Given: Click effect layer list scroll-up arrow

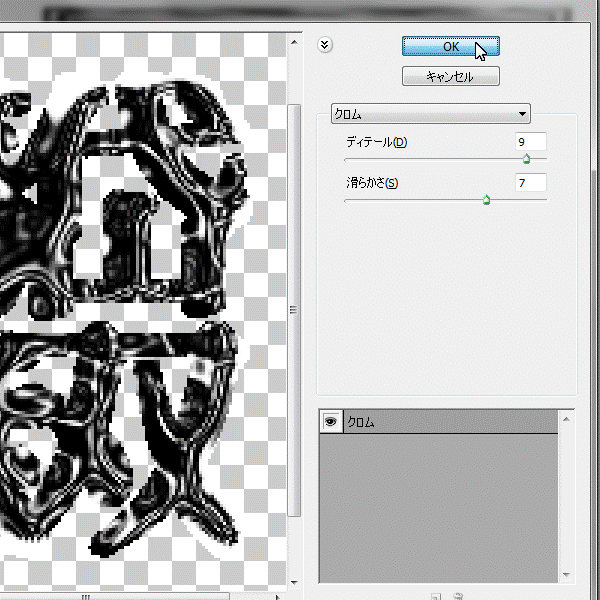Looking at the screenshot, I should pos(566,420).
